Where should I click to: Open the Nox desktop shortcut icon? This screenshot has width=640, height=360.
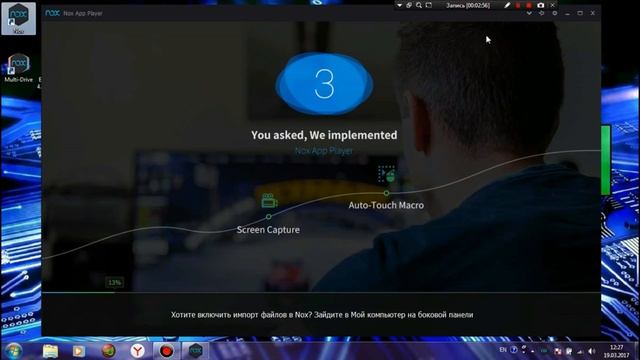(x=18, y=18)
